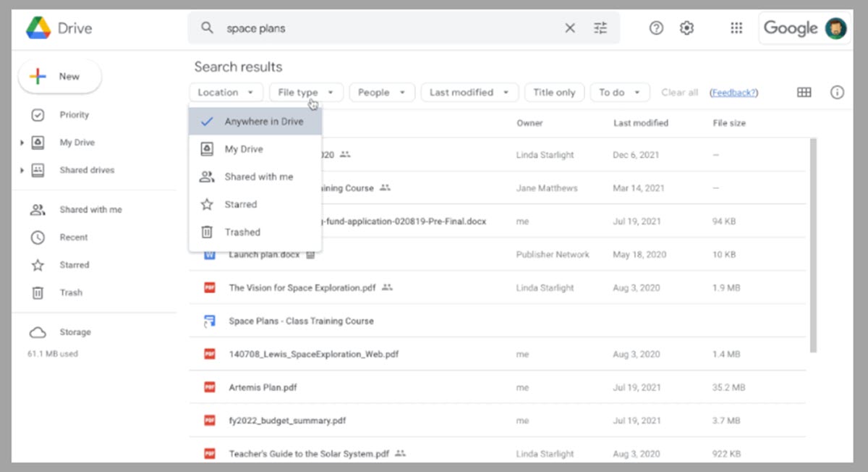This screenshot has height=472, width=868.
Task: Expand the My Drive tree arrow
Action: click(22, 143)
